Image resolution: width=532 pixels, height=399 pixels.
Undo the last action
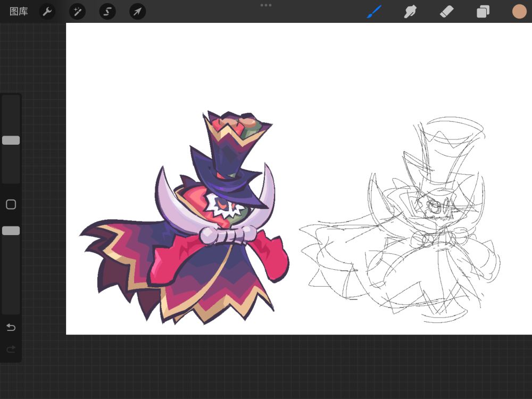11,327
